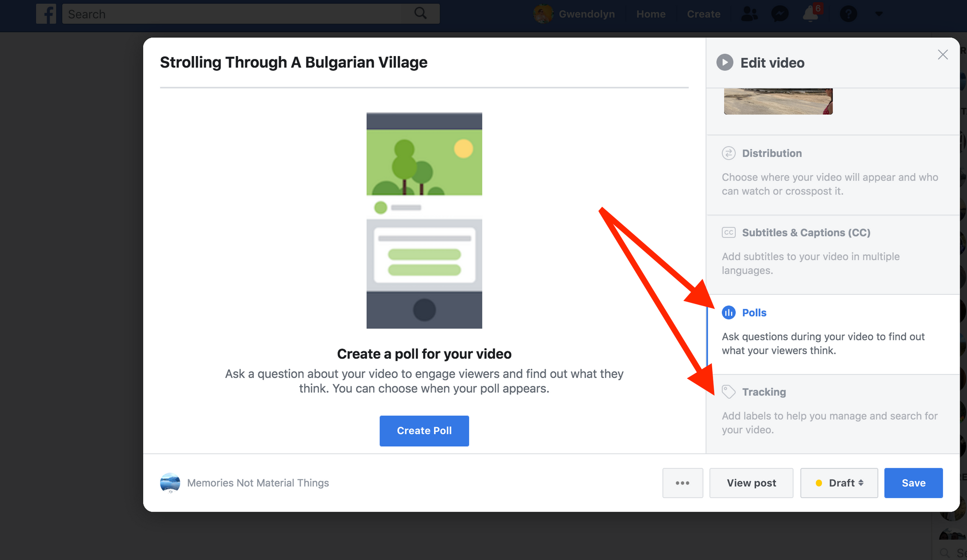The image size is (967, 560).
Task: Expand the account dropdown arrow
Action: click(879, 14)
